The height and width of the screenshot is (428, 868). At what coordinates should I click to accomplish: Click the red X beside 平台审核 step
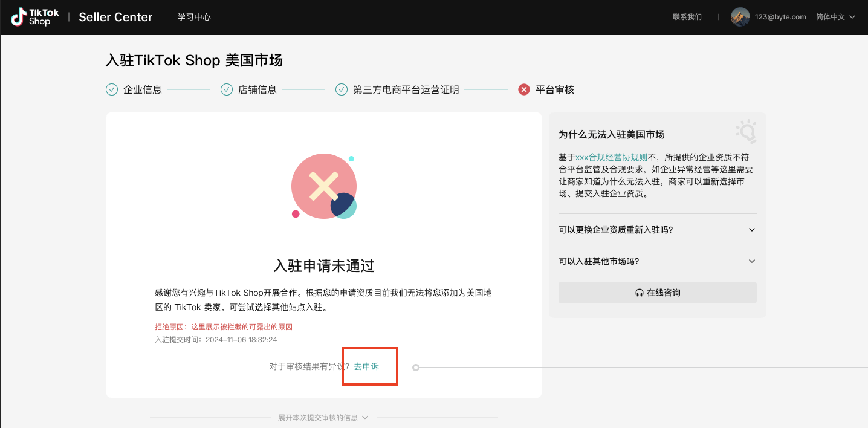[x=523, y=89]
